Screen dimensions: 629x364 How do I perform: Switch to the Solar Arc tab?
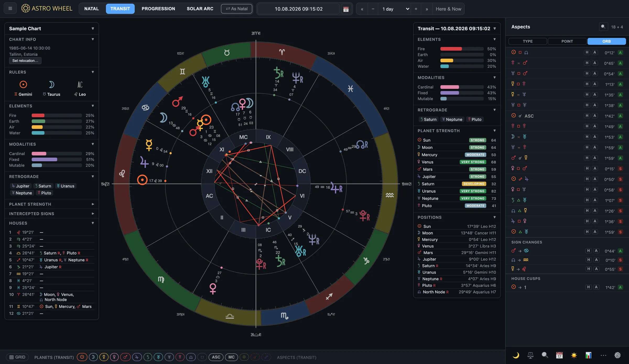[200, 9]
